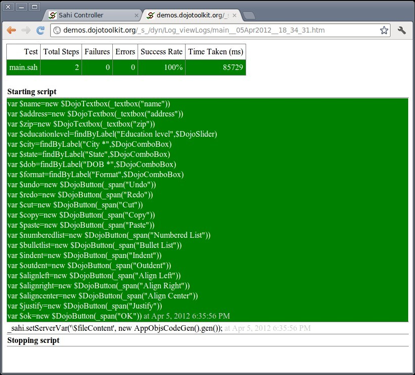Click the '$alignleft=new $DojoButton' line
Screen dimensions: 415x375
(x=94, y=276)
